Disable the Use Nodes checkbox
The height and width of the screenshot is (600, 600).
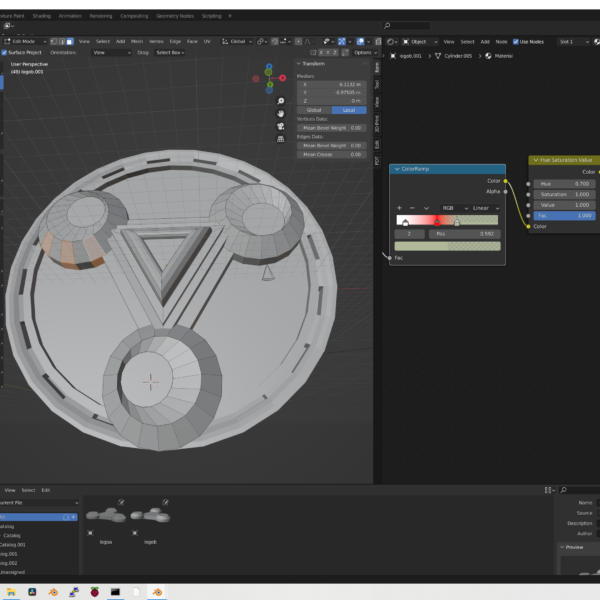516,42
